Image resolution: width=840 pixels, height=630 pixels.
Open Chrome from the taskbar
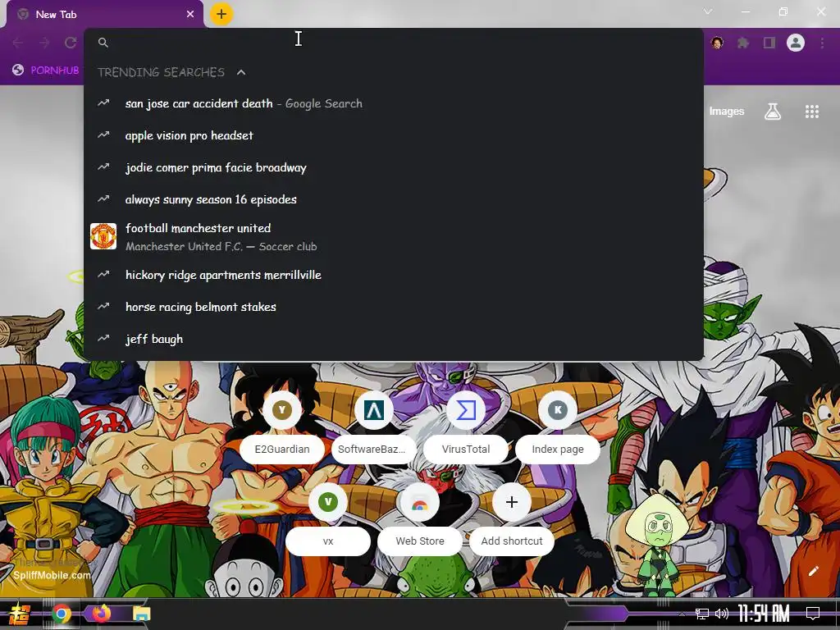coord(62,614)
